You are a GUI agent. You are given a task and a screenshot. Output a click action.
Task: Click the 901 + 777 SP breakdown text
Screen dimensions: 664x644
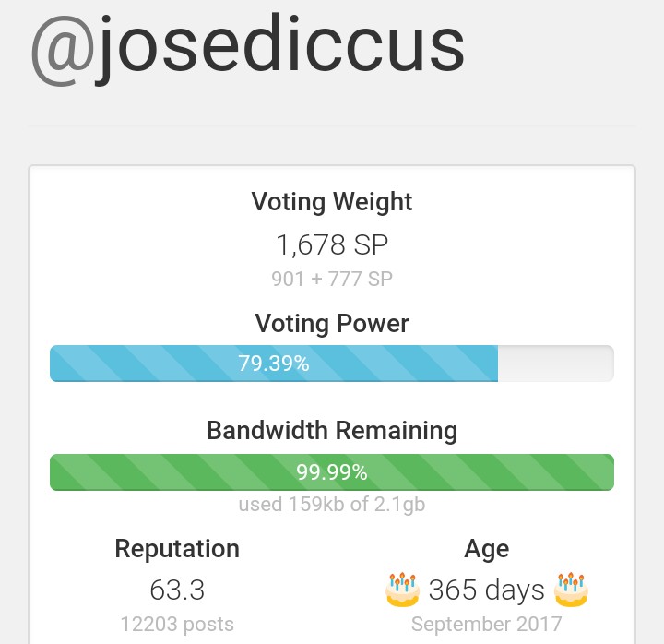(x=332, y=279)
